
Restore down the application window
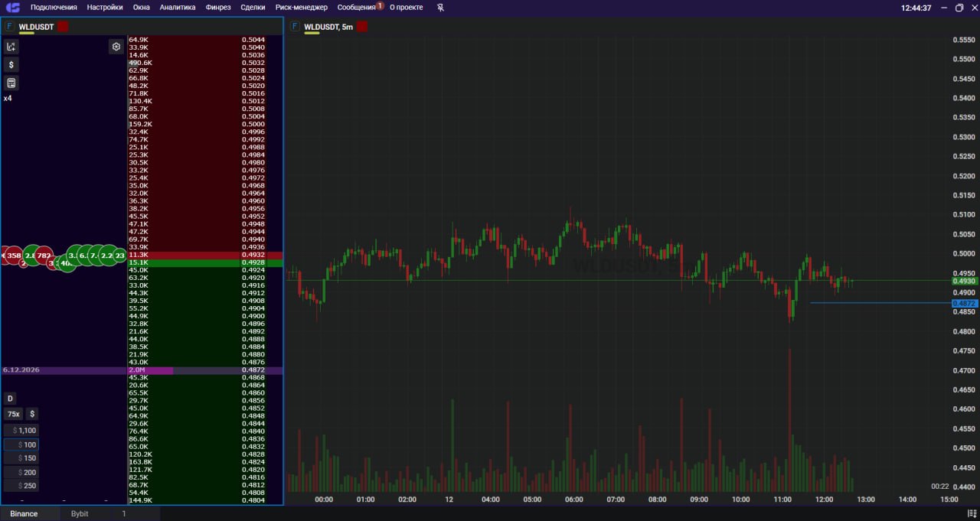click(x=959, y=8)
